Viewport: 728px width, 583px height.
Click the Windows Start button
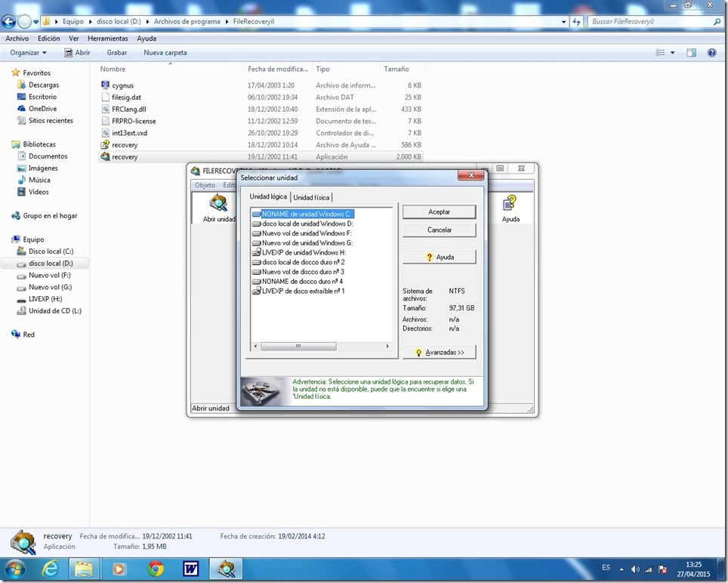14,569
